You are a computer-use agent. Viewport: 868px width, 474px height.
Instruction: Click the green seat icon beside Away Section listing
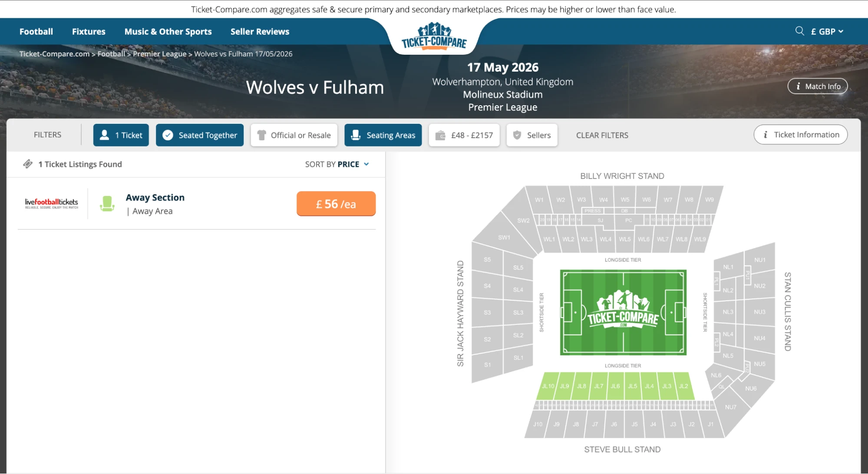tap(107, 203)
